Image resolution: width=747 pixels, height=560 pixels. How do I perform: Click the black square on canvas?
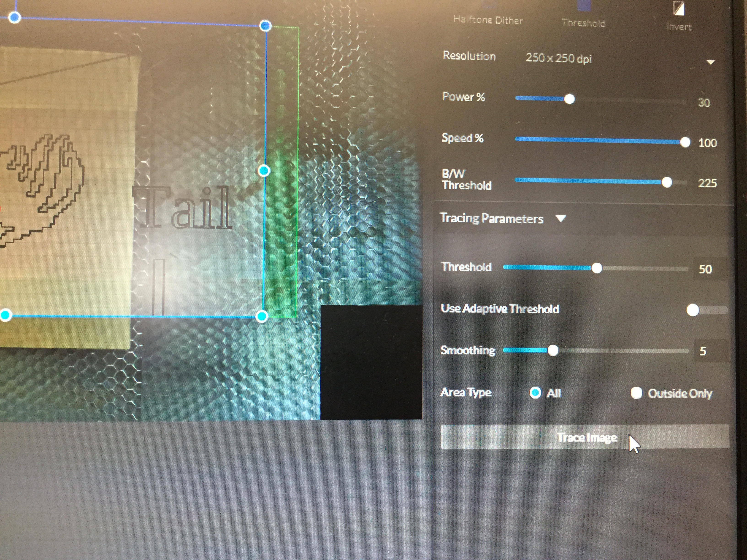[371, 362]
